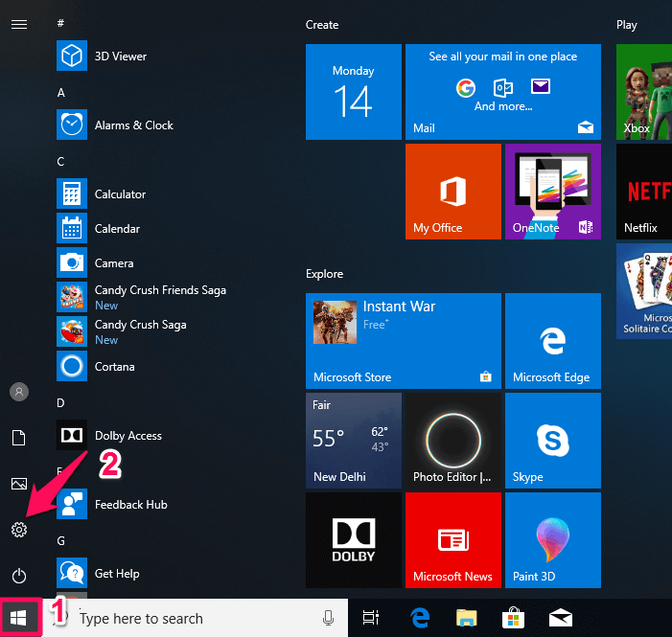This screenshot has height=637, width=672.
Task: Open the OneNote tile
Action: click(x=553, y=192)
